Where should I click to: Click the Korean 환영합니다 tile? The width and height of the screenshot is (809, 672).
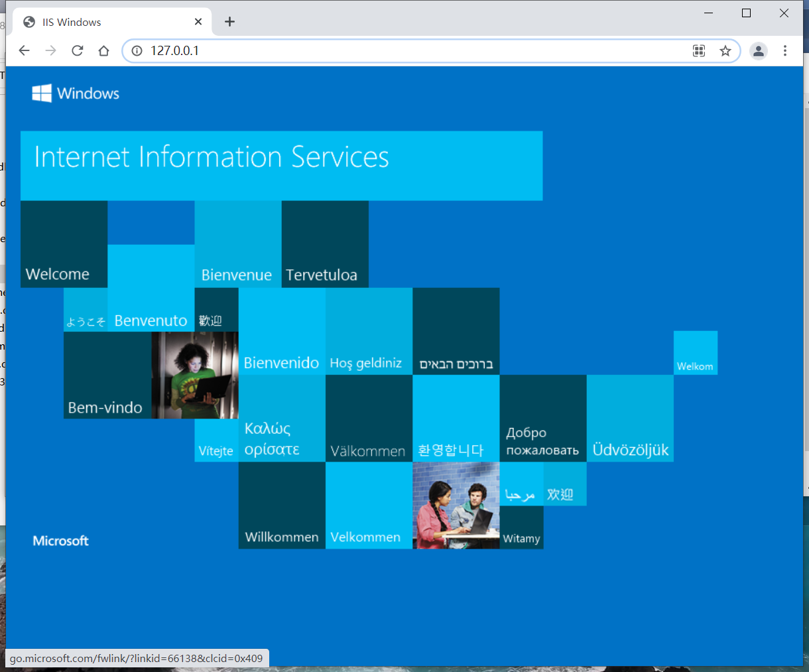pos(456,419)
